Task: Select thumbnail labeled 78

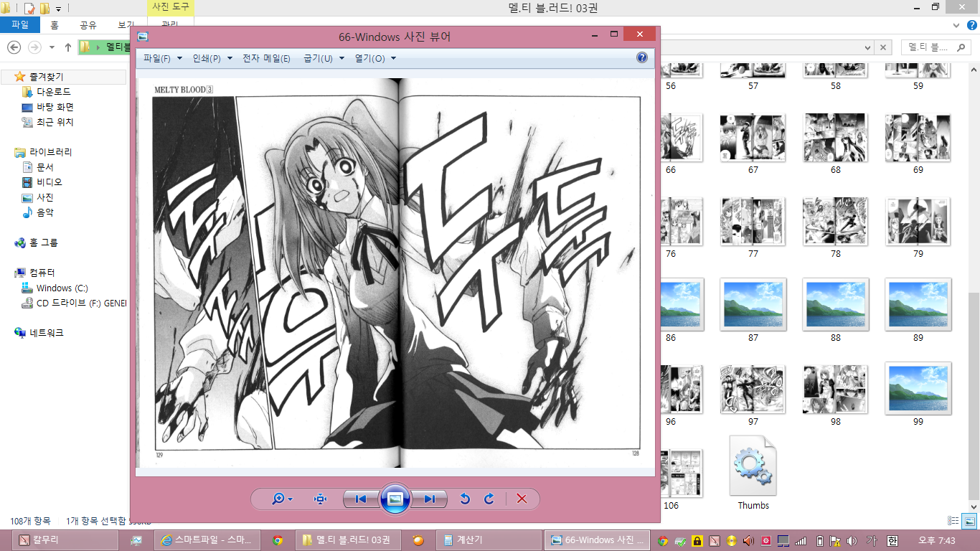Action: 835,222
